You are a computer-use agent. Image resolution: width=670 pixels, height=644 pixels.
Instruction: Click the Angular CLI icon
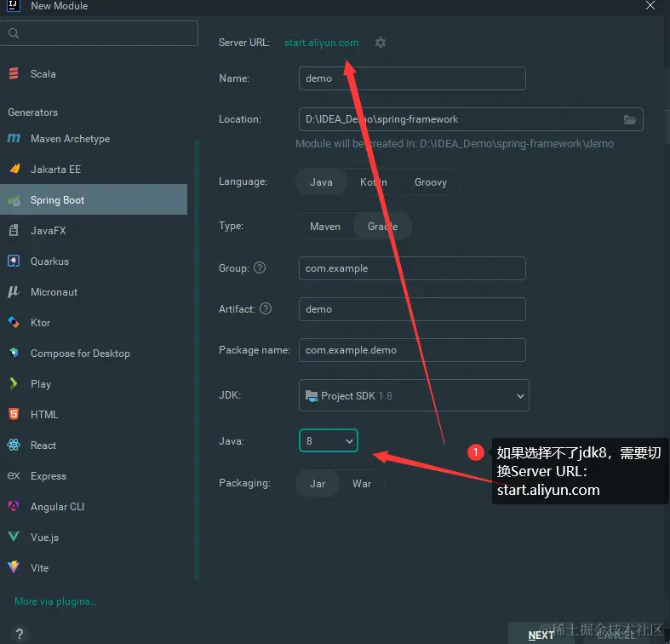click(14, 506)
